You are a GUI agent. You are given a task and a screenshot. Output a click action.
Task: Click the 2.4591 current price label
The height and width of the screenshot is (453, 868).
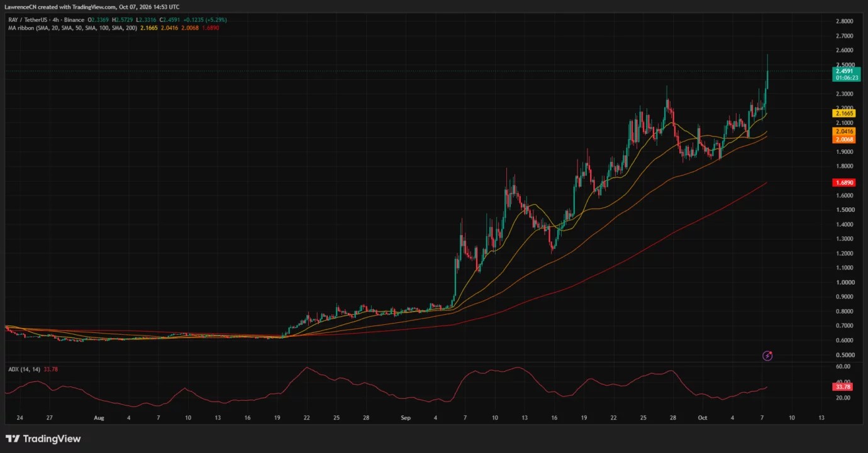coord(844,72)
